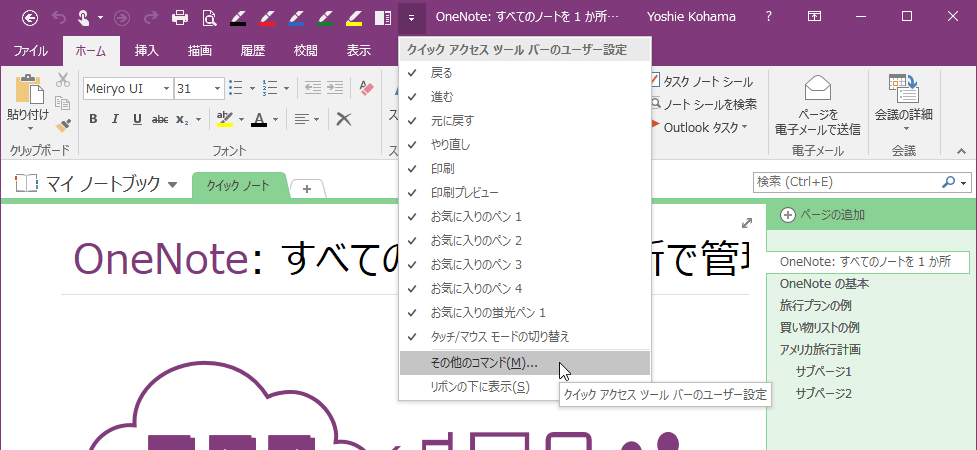Switch to the 履歴 ribbon tab
977x450 pixels.
pos(253,52)
